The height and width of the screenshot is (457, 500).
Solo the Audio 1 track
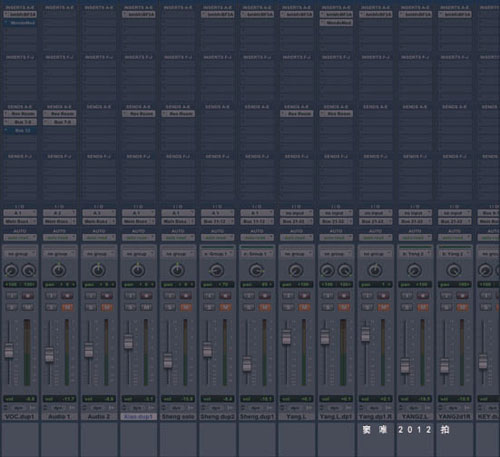51,307
